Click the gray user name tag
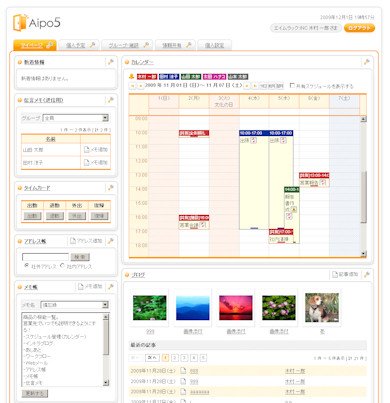The width and height of the screenshot is (390, 403). (x=238, y=77)
